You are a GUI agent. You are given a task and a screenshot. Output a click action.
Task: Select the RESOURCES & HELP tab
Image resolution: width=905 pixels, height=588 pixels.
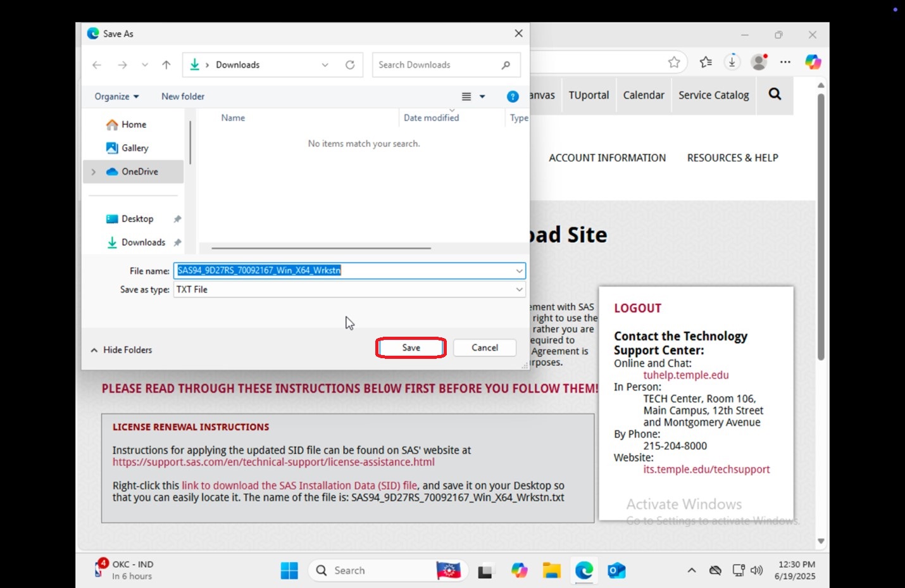coord(732,158)
